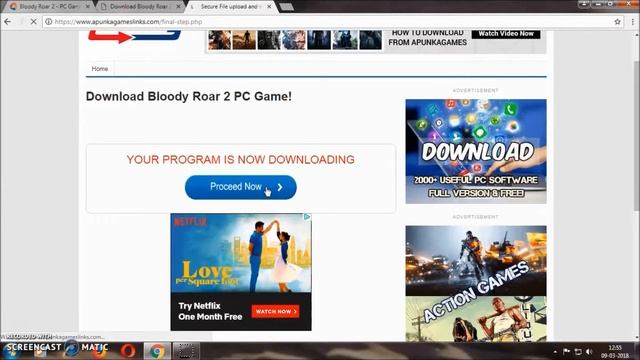Open the Netflix Love per Square Foot ad image
Viewport: 640px width, 360px height.
(x=241, y=253)
